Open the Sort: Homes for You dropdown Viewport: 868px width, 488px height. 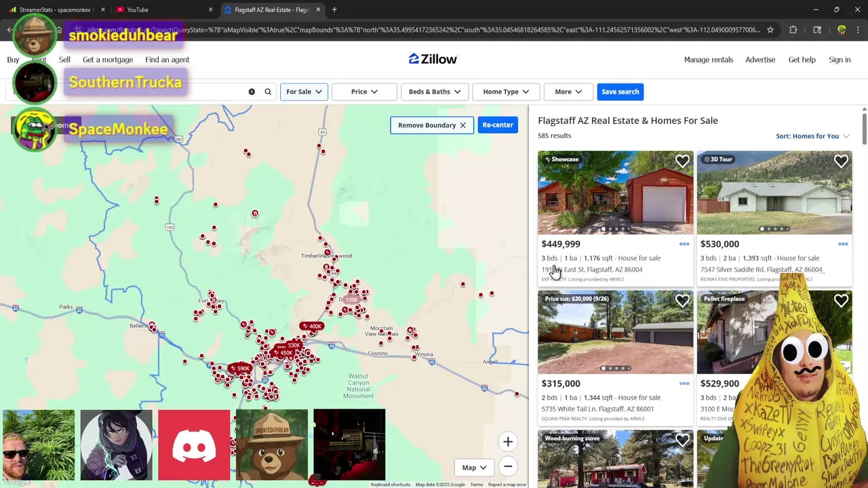tap(812, 136)
